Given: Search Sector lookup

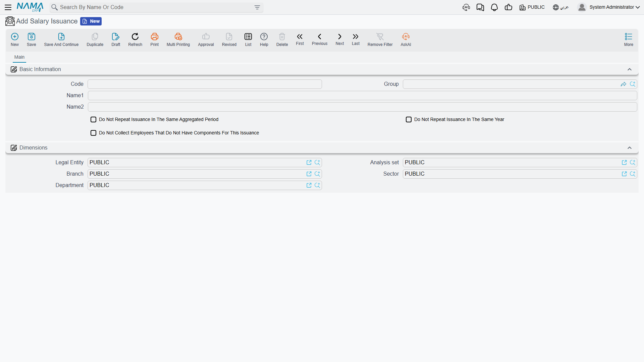Looking at the screenshot, I should [x=633, y=174].
